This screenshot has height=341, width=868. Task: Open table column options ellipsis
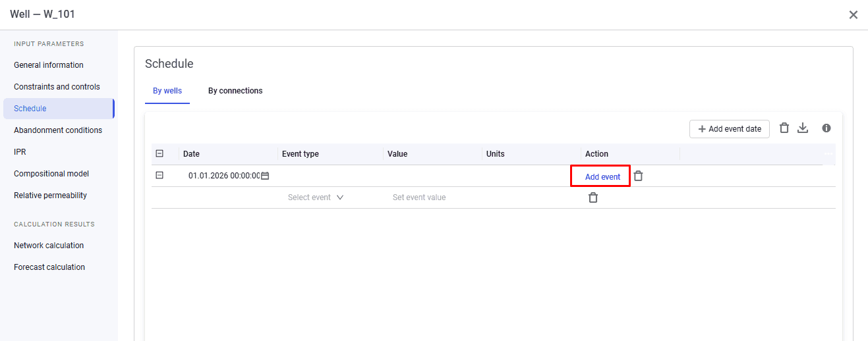tap(828, 153)
